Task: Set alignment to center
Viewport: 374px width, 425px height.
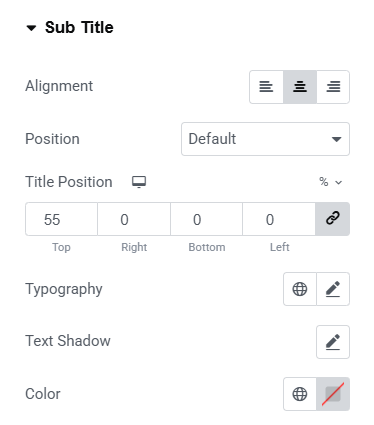Action: click(x=300, y=87)
